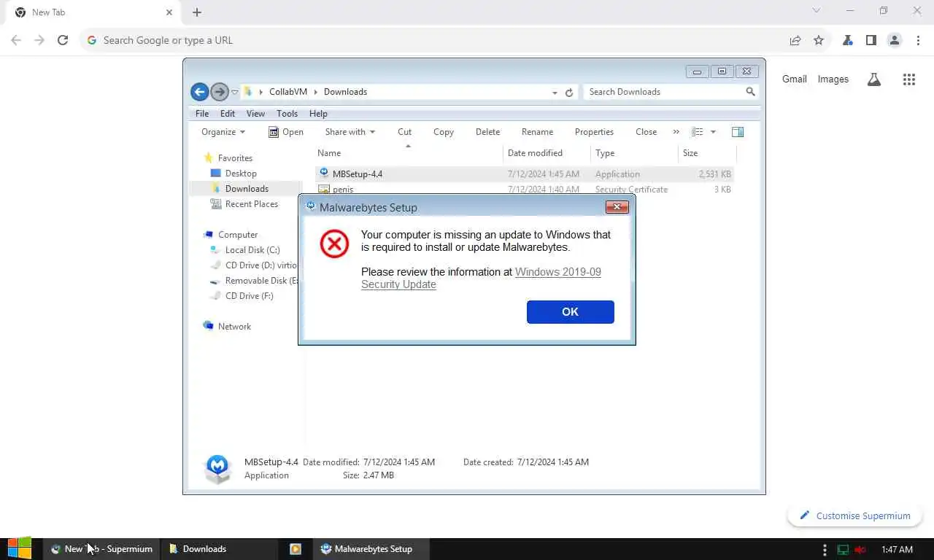Click OK in Malwarebytes Setup dialog

[x=570, y=311]
